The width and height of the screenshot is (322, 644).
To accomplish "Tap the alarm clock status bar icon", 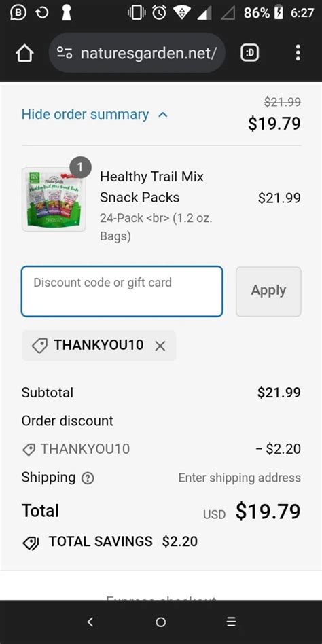I will [160, 13].
